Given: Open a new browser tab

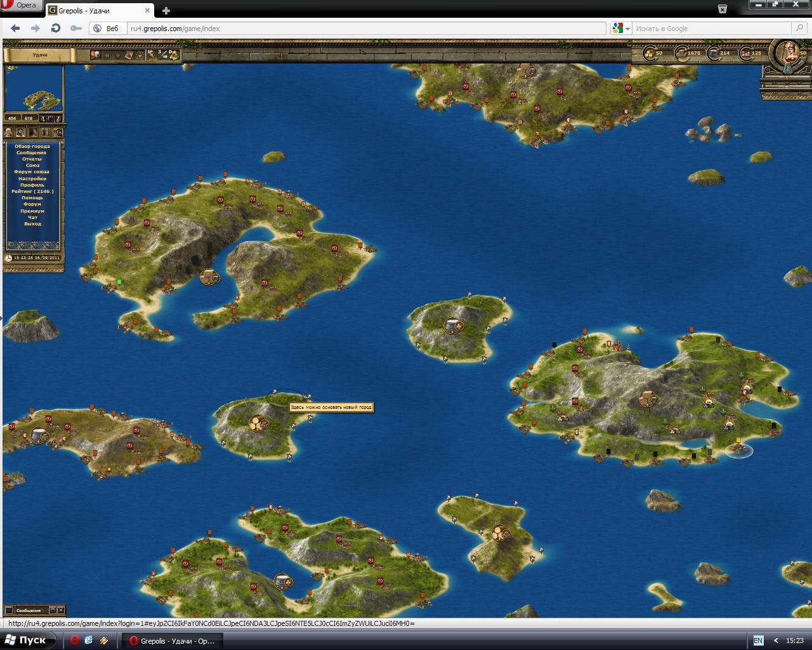Looking at the screenshot, I should (166, 10).
